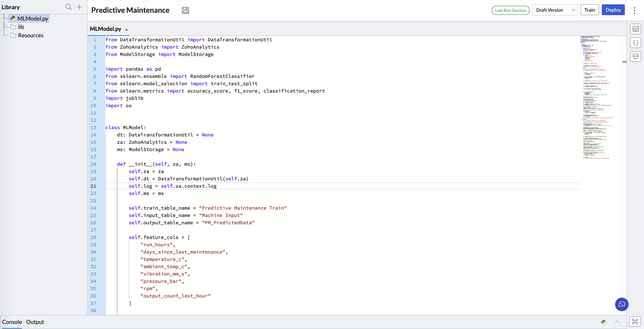The image size is (644, 329).
Task: Click 'train_test_split' on line 7
Action: coord(234,84)
